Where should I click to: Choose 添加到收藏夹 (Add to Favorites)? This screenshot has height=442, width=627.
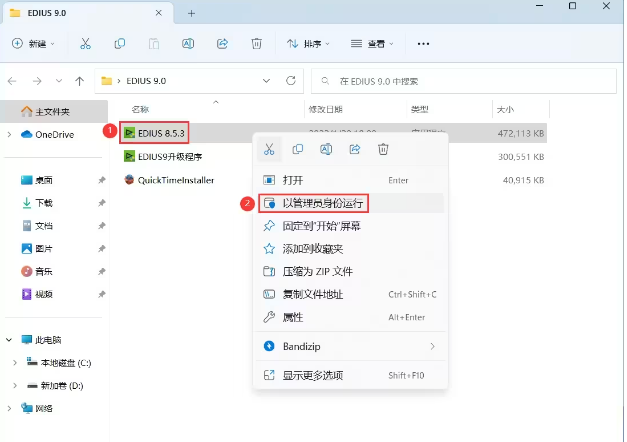[x=350, y=249]
